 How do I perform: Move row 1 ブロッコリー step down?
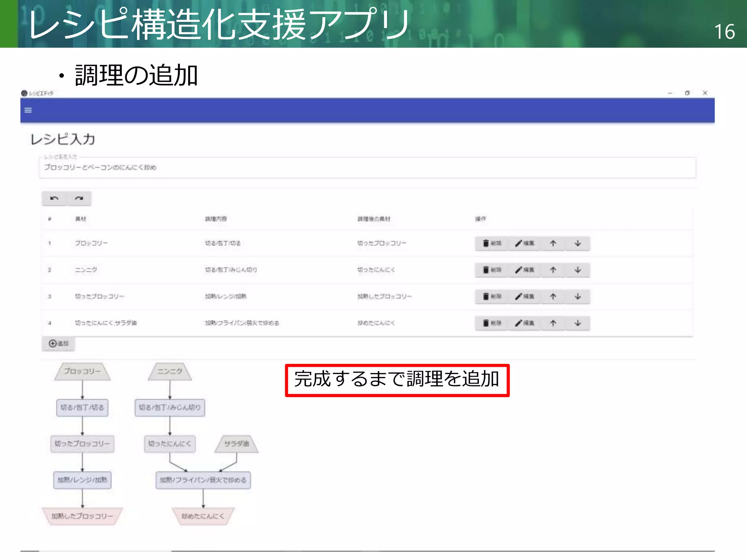[578, 243]
